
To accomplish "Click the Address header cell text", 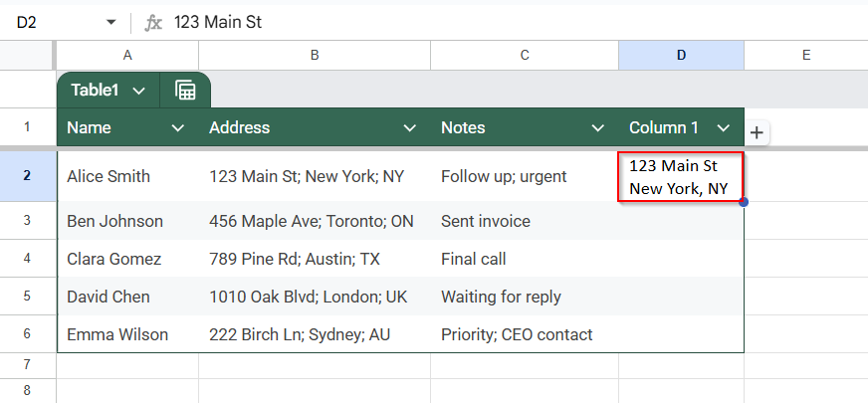I will (239, 128).
